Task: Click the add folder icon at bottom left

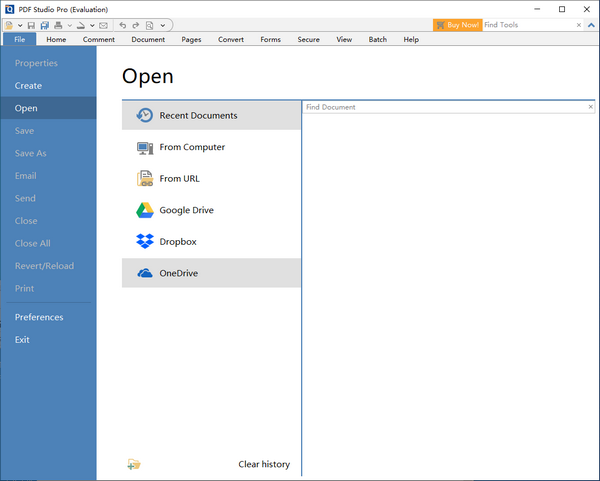Action: (x=134, y=464)
